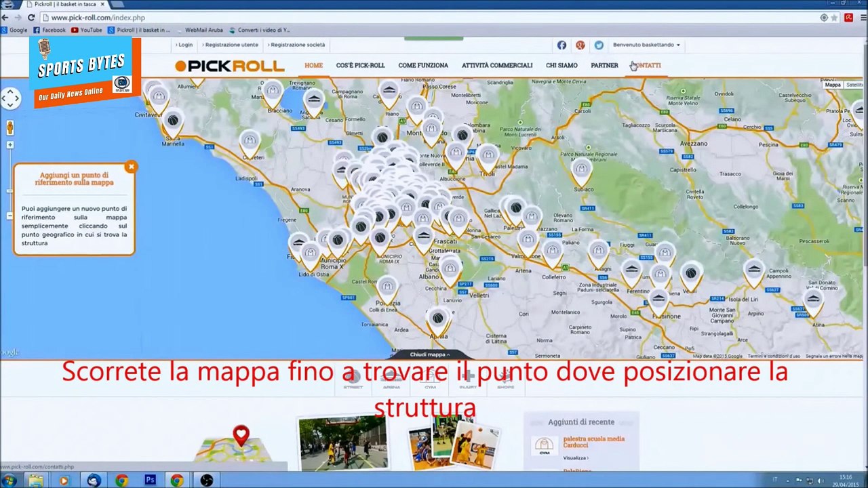Click the Pickroll logo
This screenshot has width=868, height=488.
230,66
